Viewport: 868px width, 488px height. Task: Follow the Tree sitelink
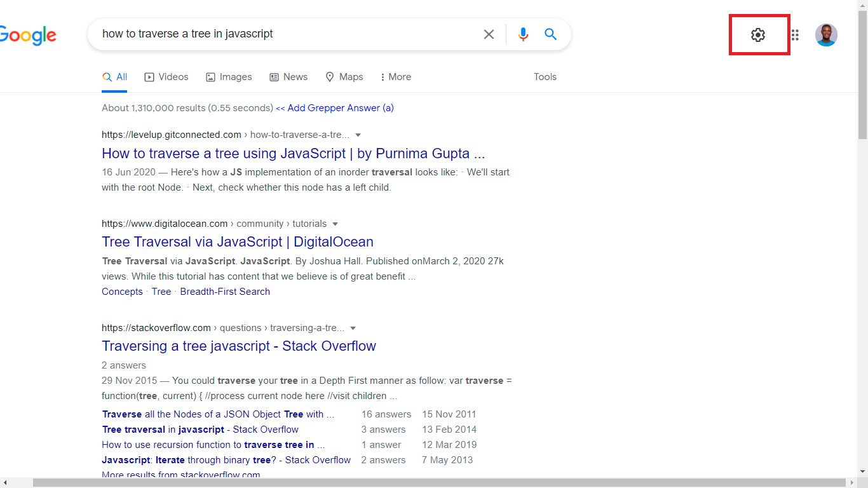161,292
